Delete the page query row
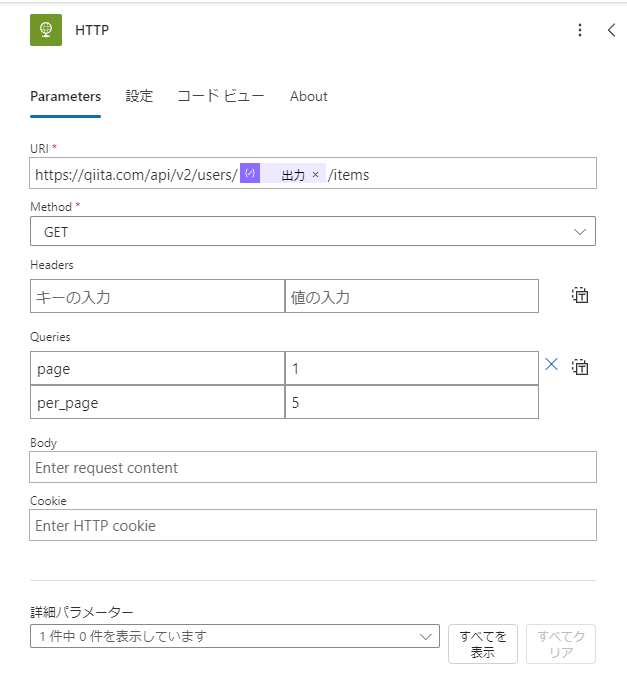 coord(551,364)
